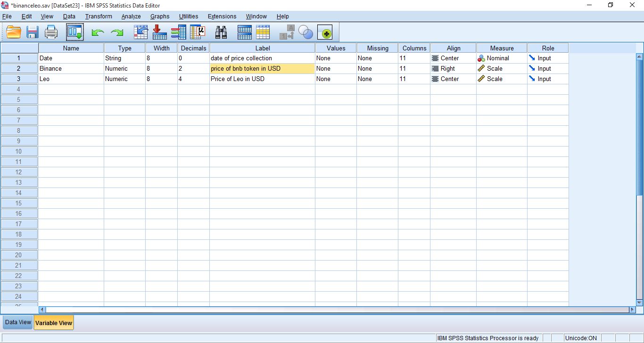Click the Go to case icon

[x=141, y=32]
